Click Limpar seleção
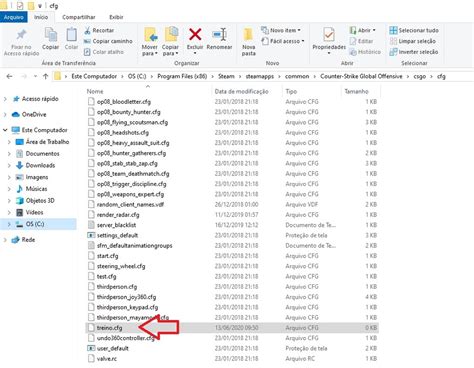Screen dimensions: 474x368 (x=413, y=41)
